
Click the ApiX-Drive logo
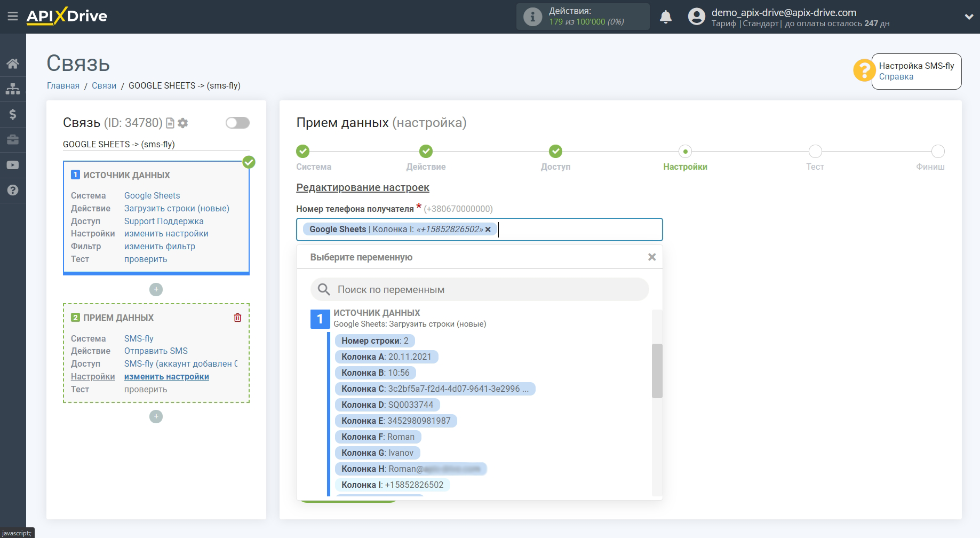[67, 16]
